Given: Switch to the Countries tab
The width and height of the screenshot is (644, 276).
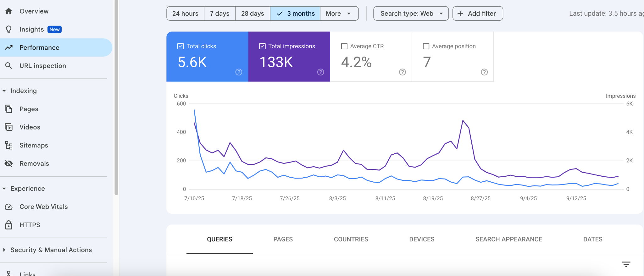Looking at the screenshot, I should [351, 239].
